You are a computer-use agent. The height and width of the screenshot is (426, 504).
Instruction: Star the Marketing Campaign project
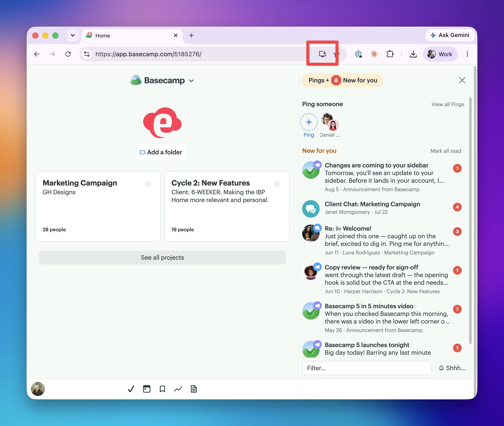point(148,184)
